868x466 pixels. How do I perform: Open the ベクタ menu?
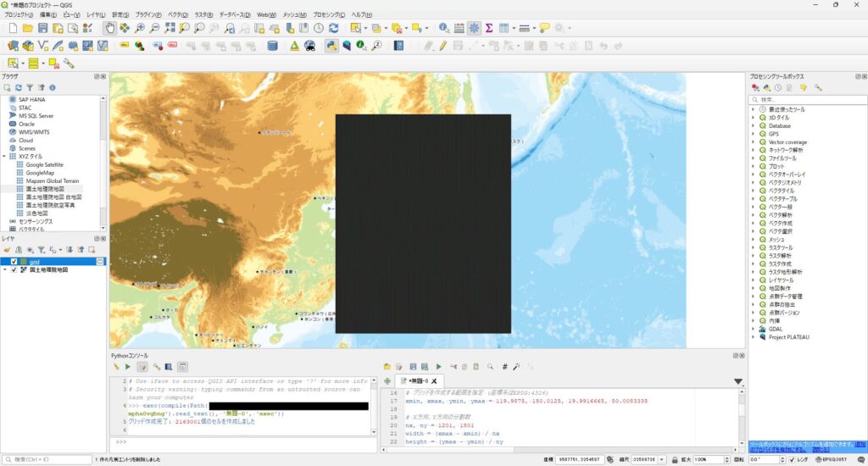coord(178,15)
